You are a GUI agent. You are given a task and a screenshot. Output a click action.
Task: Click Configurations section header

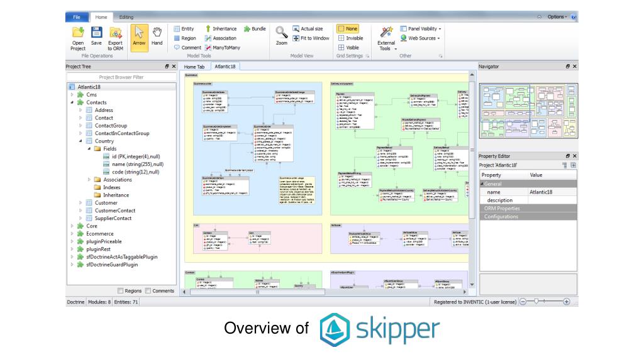(528, 217)
